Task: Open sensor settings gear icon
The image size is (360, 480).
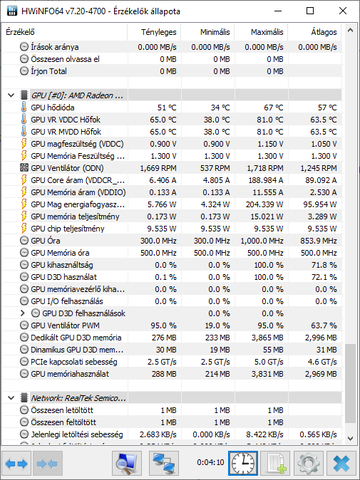Action: pos(309,463)
